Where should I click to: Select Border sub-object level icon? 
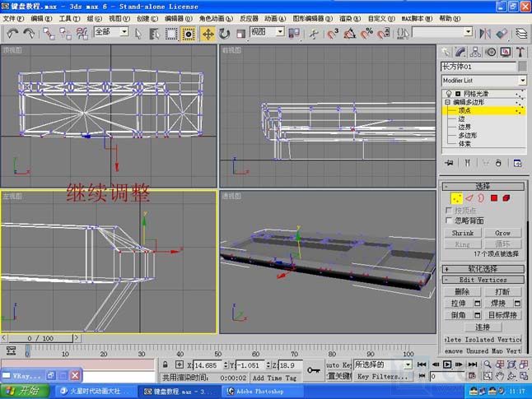click(481, 198)
